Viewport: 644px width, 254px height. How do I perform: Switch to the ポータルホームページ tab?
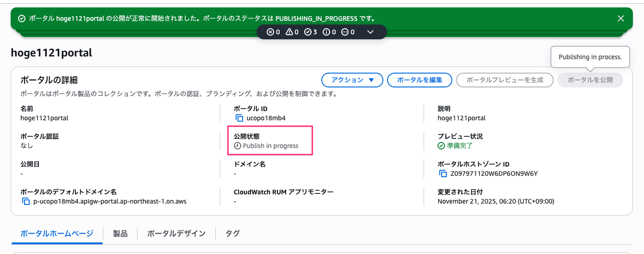point(57,234)
